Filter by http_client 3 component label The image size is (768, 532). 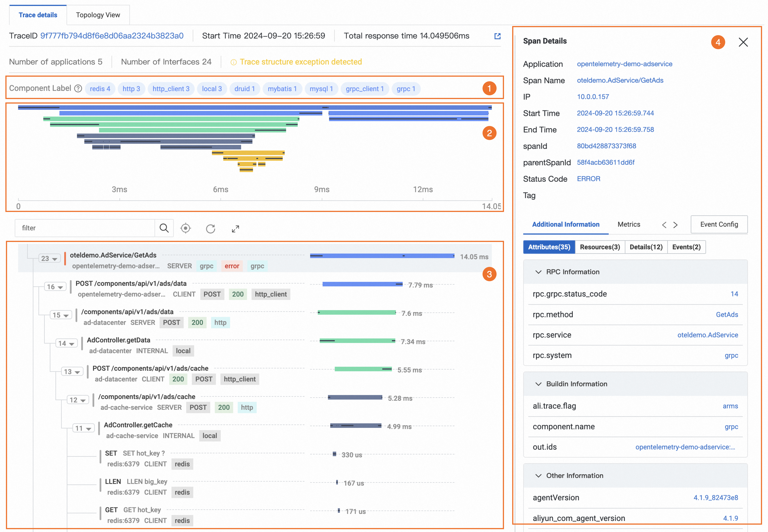click(x=171, y=89)
